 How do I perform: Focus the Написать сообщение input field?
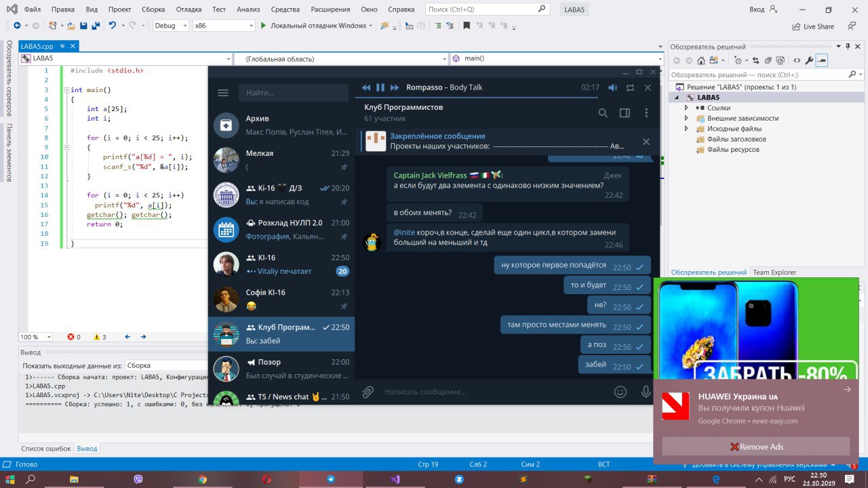pos(494,392)
